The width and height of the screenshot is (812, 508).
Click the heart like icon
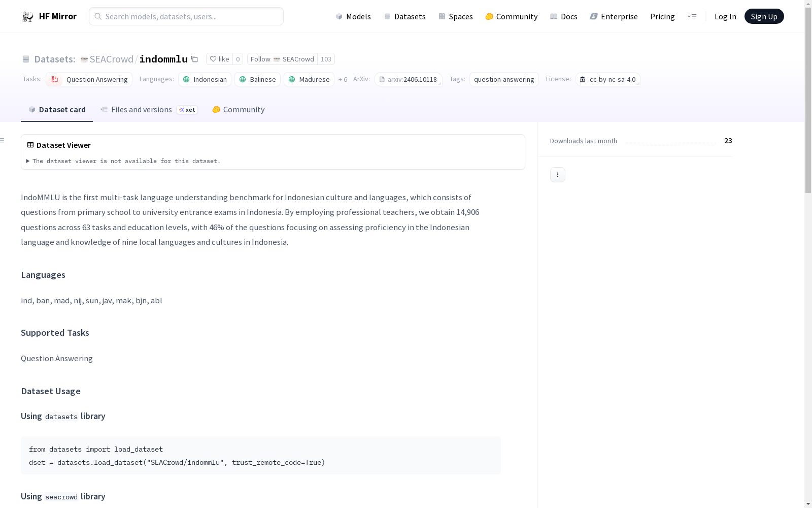coord(213,59)
